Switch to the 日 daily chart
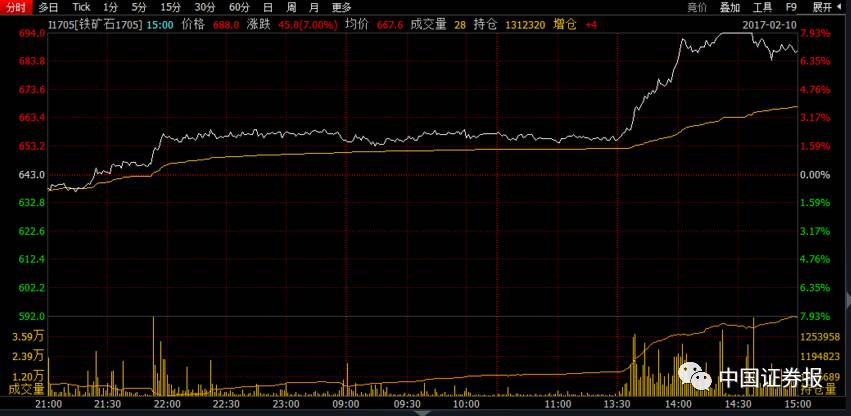The height and width of the screenshot is (416, 851). click(x=268, y=7)
